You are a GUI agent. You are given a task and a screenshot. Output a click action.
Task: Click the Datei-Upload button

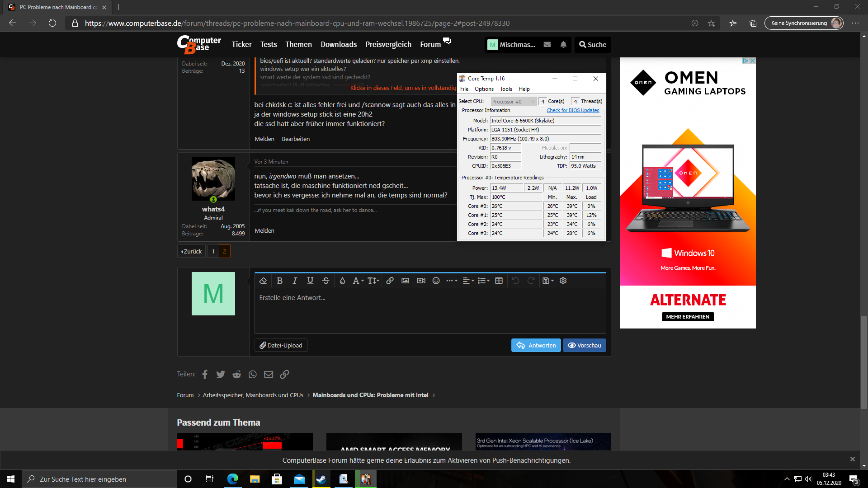pos(281,345)
